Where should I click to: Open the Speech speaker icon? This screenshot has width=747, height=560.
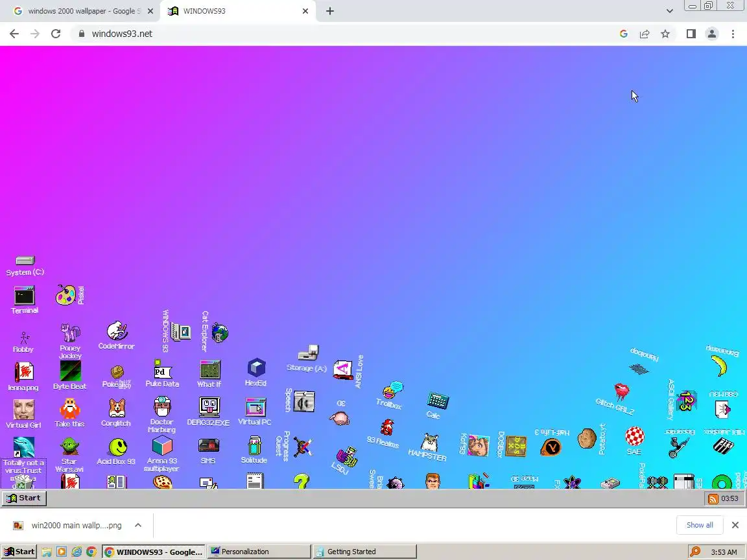tap(303, 401)
